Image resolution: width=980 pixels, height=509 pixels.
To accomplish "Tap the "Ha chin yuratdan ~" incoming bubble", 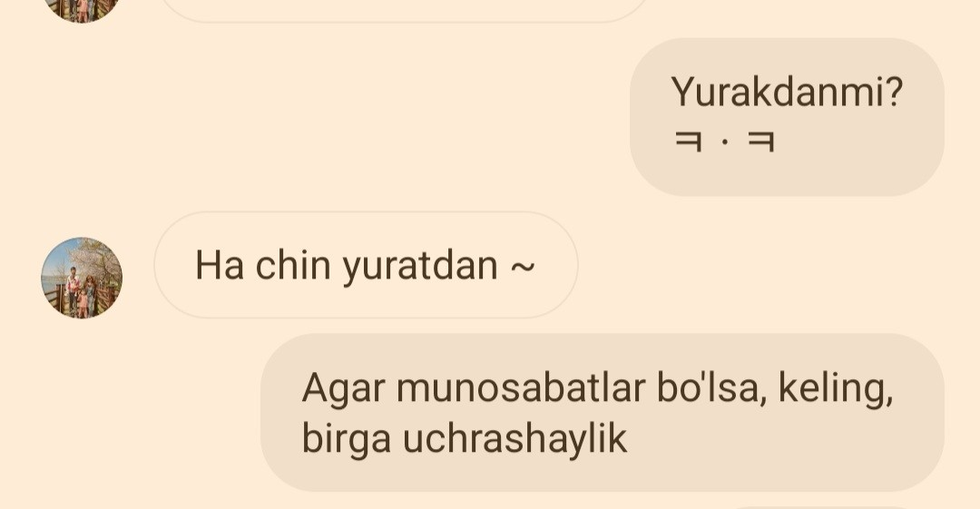I will pyautogui.click(x=367, y=265).
